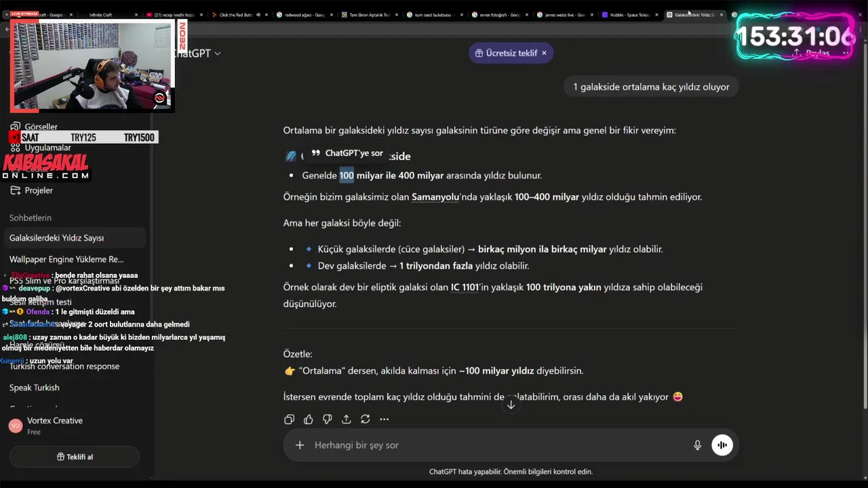Click the Sohbetlerin section header

coord(31,218)
